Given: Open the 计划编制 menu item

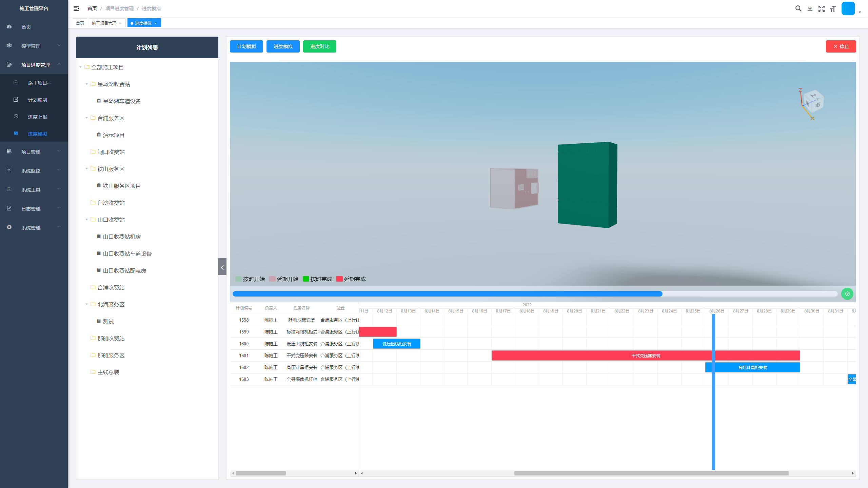Looking at the screenshot, I should [x=37, y=100].
